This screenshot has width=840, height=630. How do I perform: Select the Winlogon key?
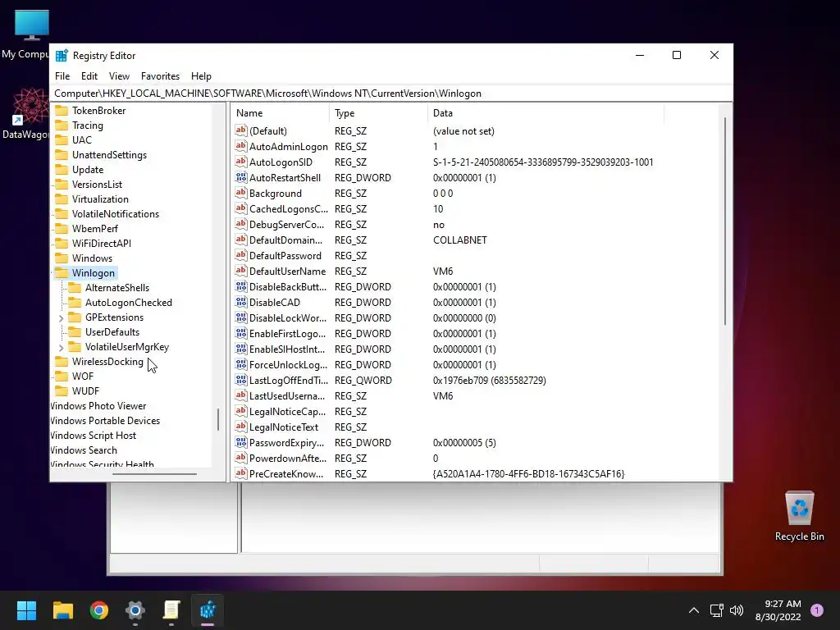[x=94, y=272]
